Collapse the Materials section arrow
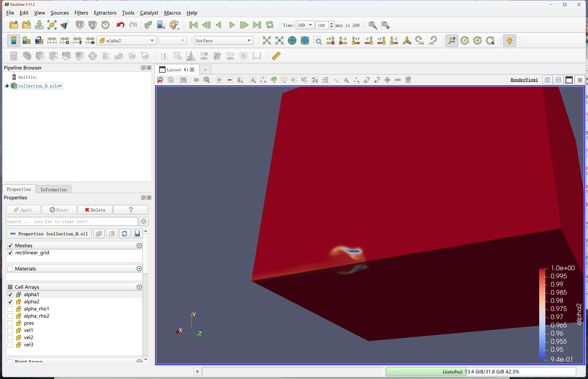588x379 pixels. [x=139, y=268]
